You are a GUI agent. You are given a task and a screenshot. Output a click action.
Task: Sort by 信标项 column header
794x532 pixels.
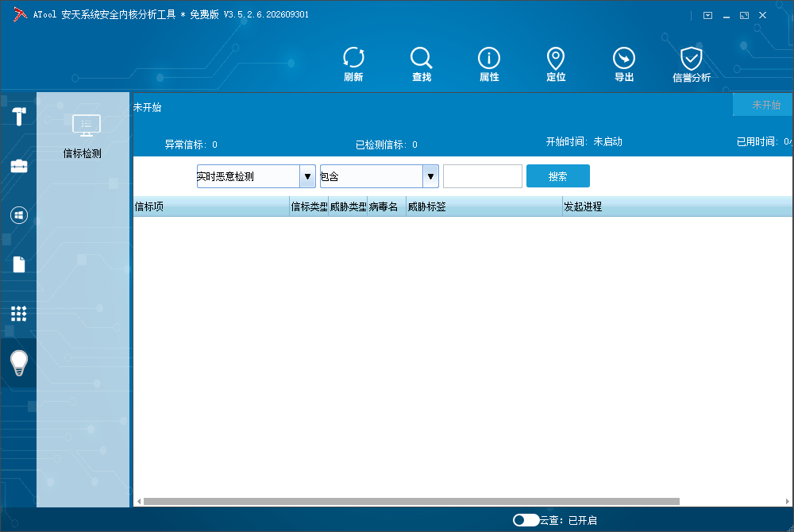[211, 206]
